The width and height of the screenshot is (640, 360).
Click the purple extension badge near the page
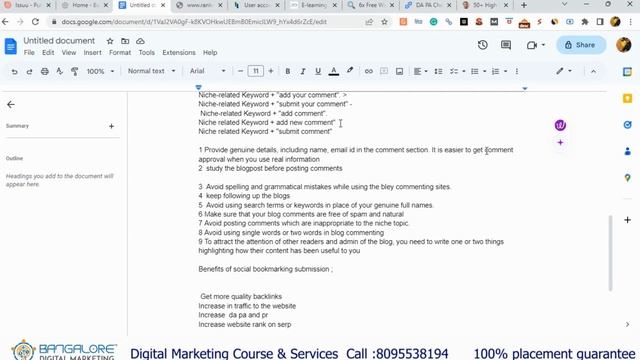tap(560, 125)
